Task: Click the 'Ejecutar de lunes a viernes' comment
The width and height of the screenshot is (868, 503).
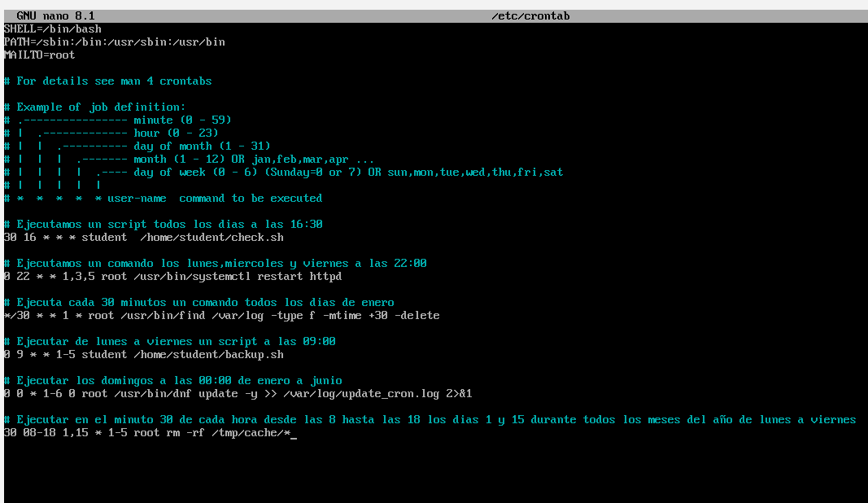Action: (169, 342)
